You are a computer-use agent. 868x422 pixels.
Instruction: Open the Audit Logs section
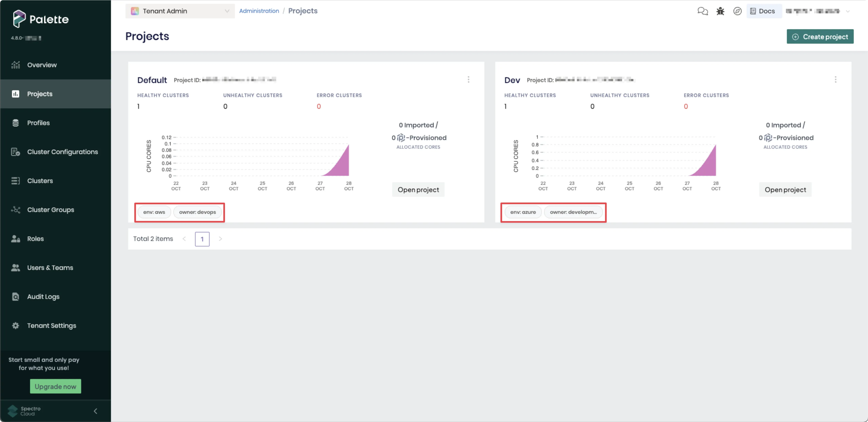click(x=43, y=296)
